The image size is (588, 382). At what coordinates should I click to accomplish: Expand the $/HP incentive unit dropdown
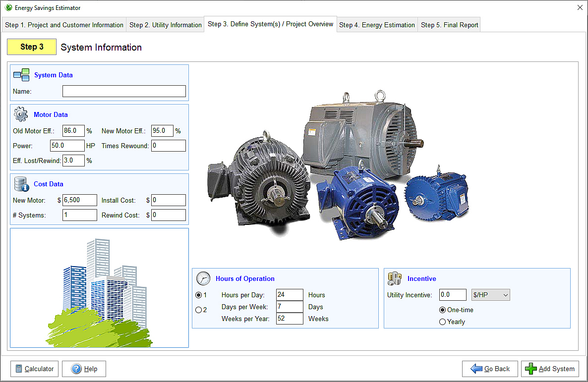click(x=490, y=295)
